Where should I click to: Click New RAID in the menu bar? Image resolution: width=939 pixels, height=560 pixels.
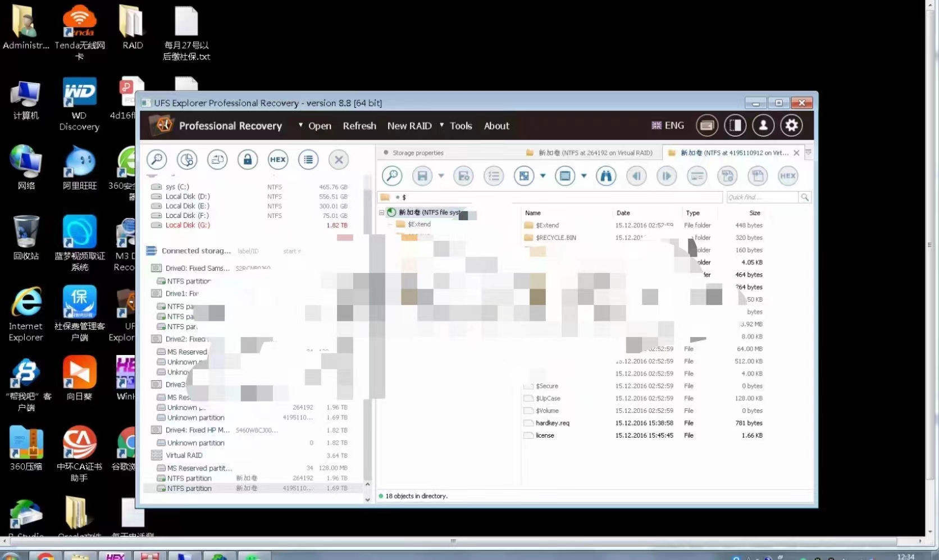pyautogui.click(x=409, y=126)
